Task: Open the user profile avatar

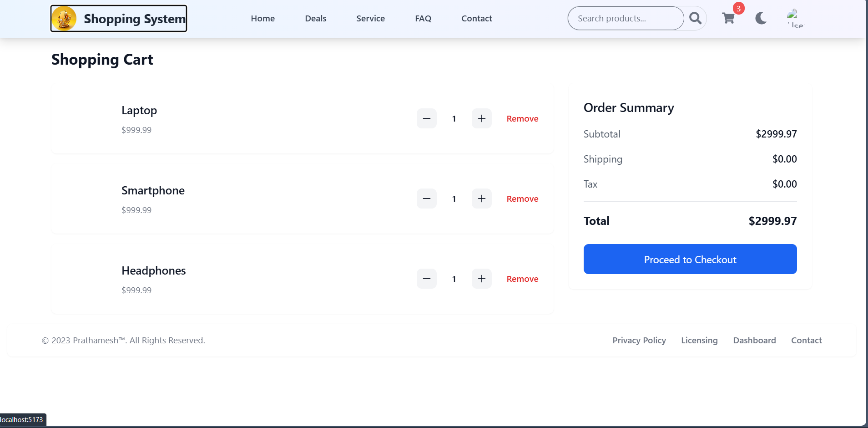Action: 794,18
